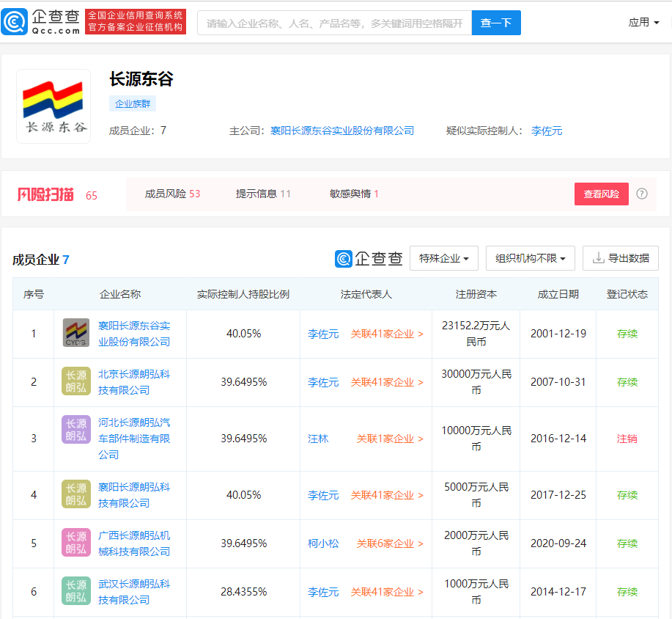Image resolution: width=672 pixels, height=619 pixels.
Task: Click 李佐元 in 襄阳长源朗弘科技 row
Action: 323,496
